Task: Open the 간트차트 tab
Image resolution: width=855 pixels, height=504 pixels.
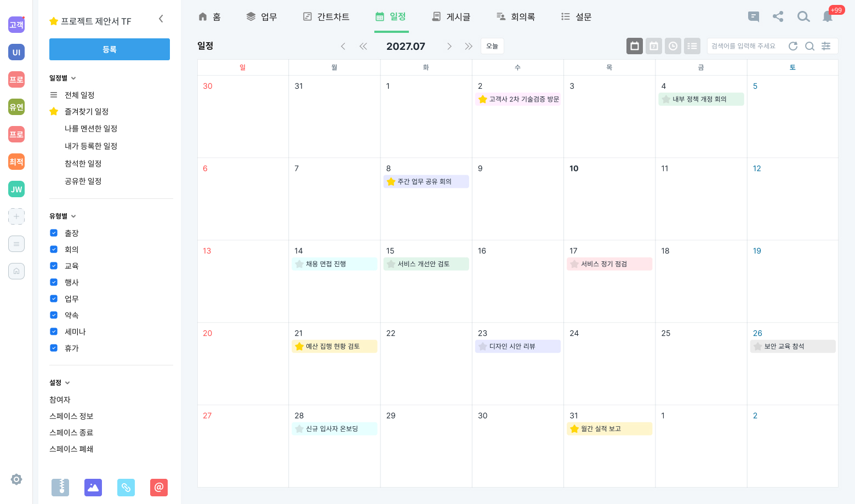Action: pyautogui.click(x=326, y=17)
